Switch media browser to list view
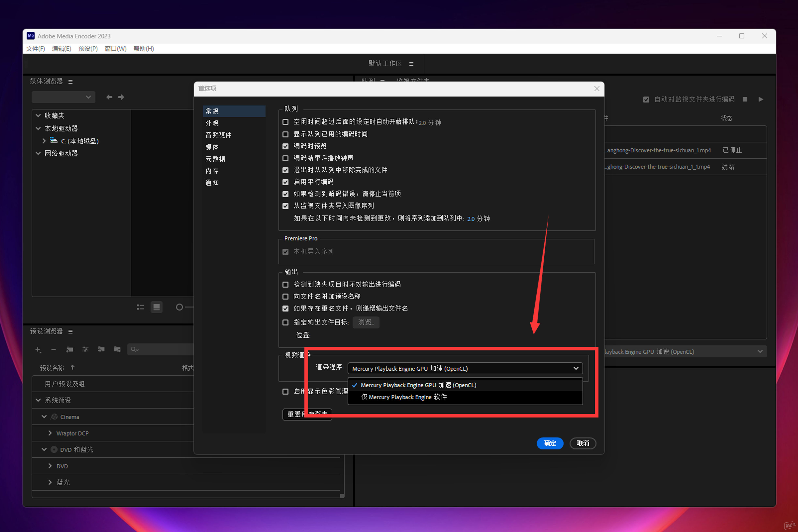Image resolution: width=798 pixels, height=532 pixels. click(141, 307)
